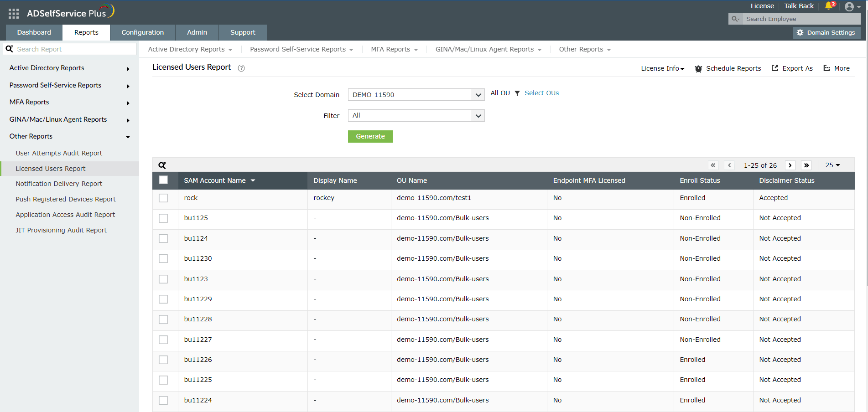
Task: Open the user account avatar menu
Action: [x=852, y=6]
